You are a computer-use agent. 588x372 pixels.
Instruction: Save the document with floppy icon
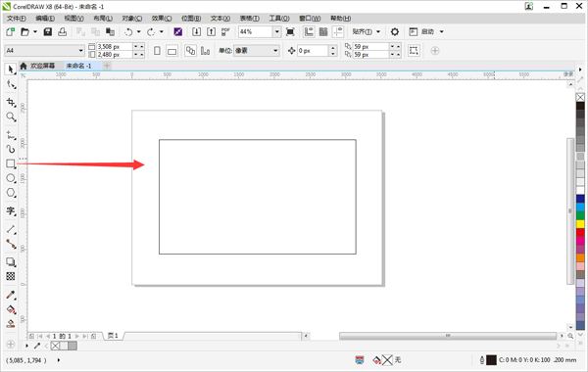click(x=48, y=32)
